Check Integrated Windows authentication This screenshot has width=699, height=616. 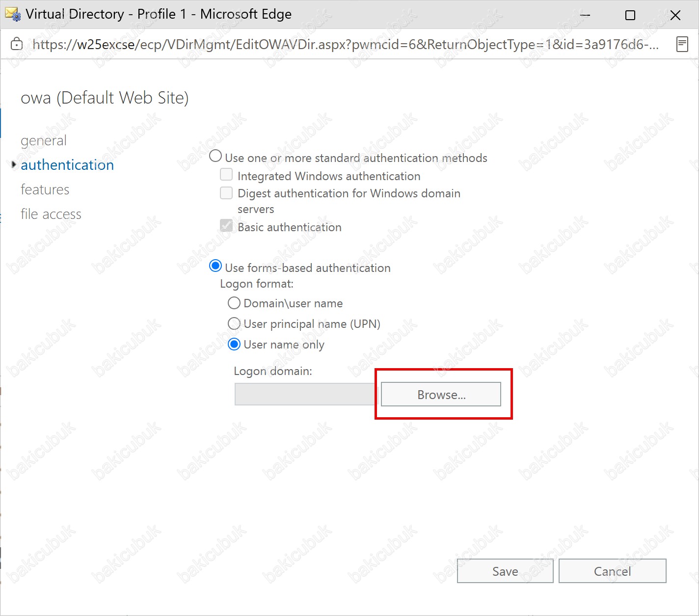[226, 175]
